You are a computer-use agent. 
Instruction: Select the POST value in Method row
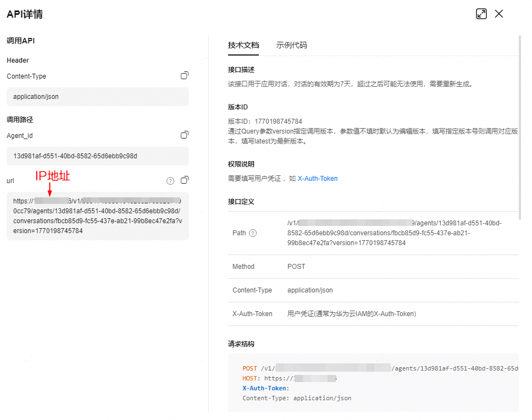(296, 267)
